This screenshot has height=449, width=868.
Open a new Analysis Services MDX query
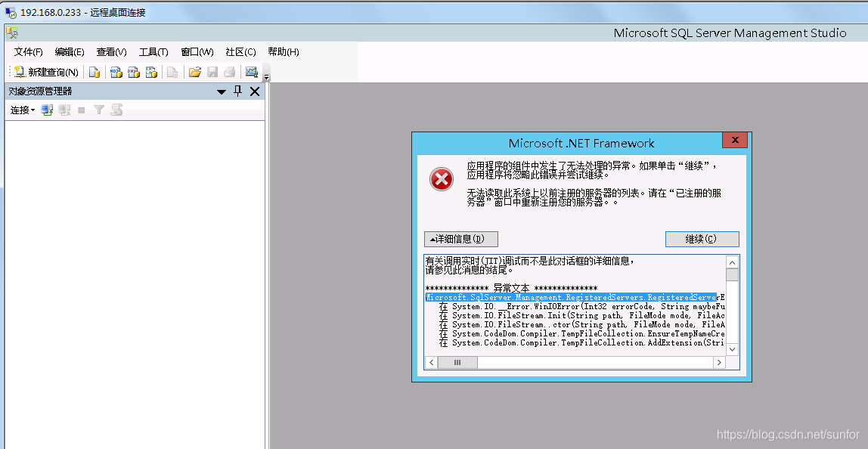click(x=116, y=72)
